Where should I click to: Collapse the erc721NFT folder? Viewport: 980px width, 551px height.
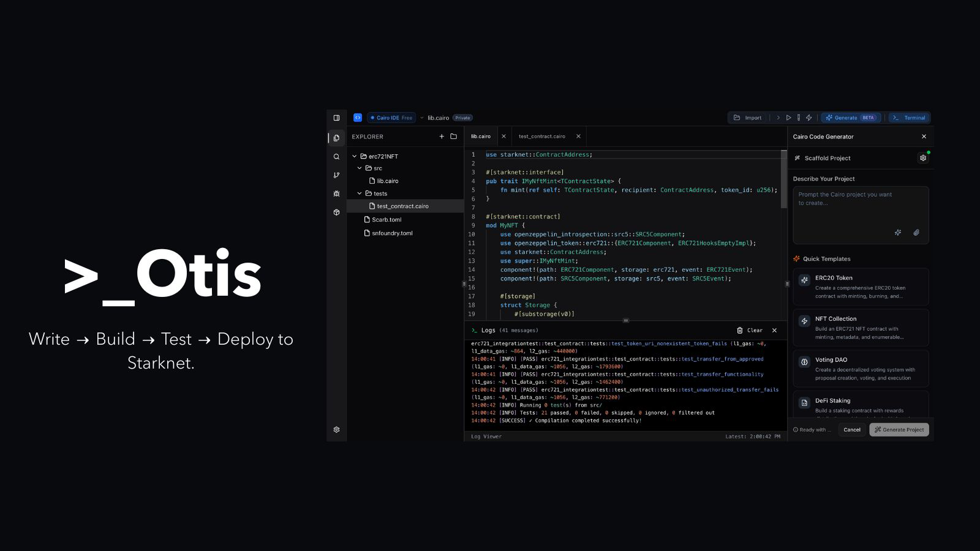tap(354, 156)
